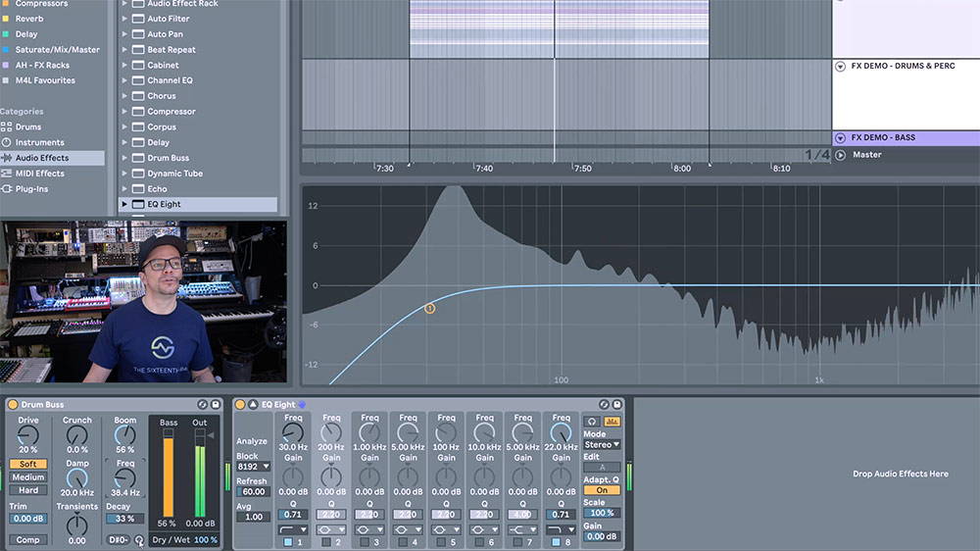
Task: Click EQ Eight hot-swap preset icon
Action: (x=604, y=405)
